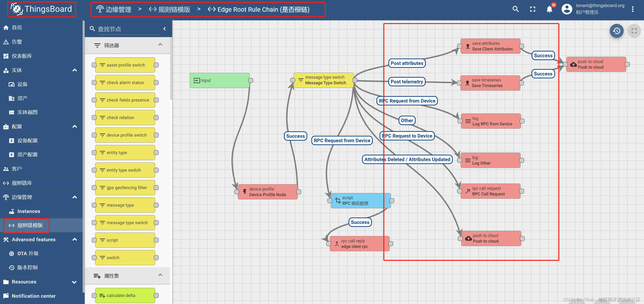Open notifications bell with 32 badge
Image resolution: width=644 pixels, height=304 pixels.
(x=549, y=9)
